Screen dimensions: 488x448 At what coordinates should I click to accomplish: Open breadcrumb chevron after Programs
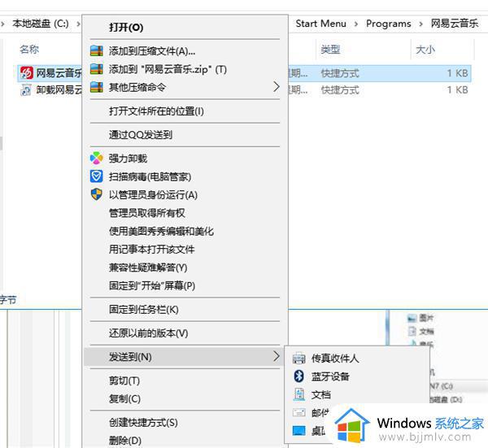(420, 24)
